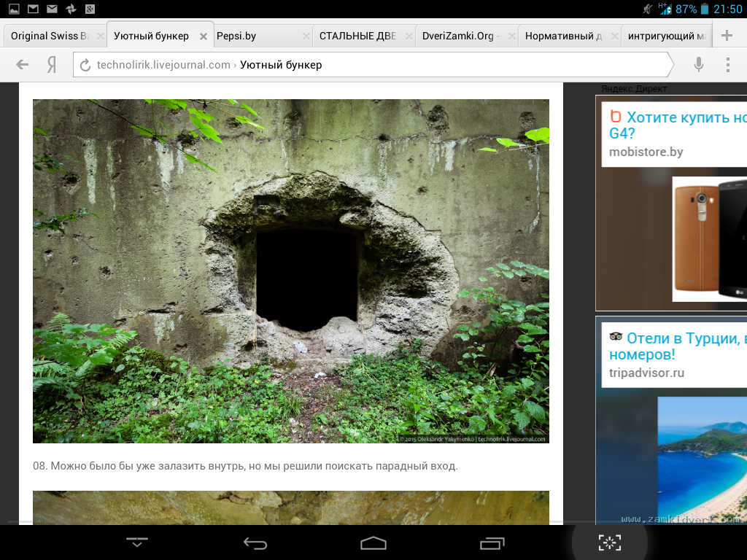This screenshot has height=560, width=747.
Task: Tap the caption '08. Можно было бы уже залазить'
Action: tap(245, 466)
